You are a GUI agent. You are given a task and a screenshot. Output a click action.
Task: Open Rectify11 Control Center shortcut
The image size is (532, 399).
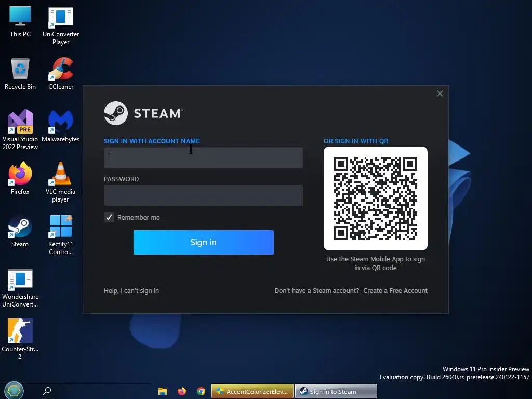point(61,235)
